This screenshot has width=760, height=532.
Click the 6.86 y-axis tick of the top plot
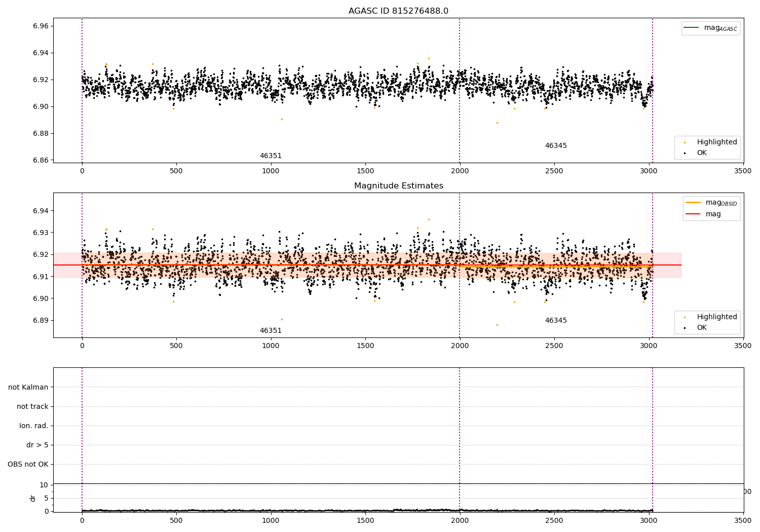pyautogui.click(x=40, y=160)
